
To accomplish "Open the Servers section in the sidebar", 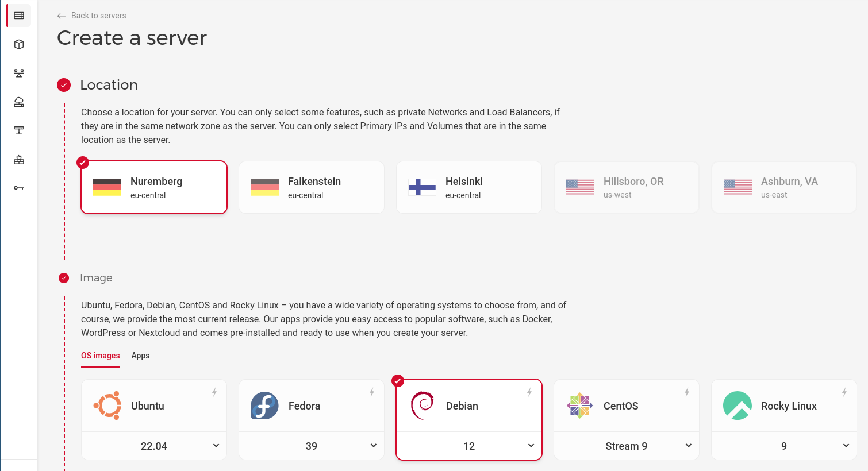I will click(18, 15).
